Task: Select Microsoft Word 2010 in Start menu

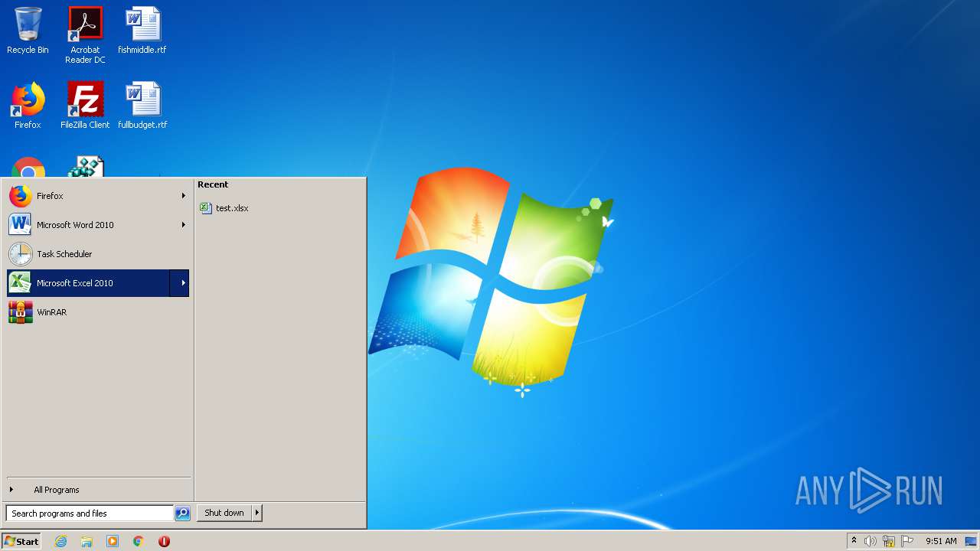Action: (98, 225)
